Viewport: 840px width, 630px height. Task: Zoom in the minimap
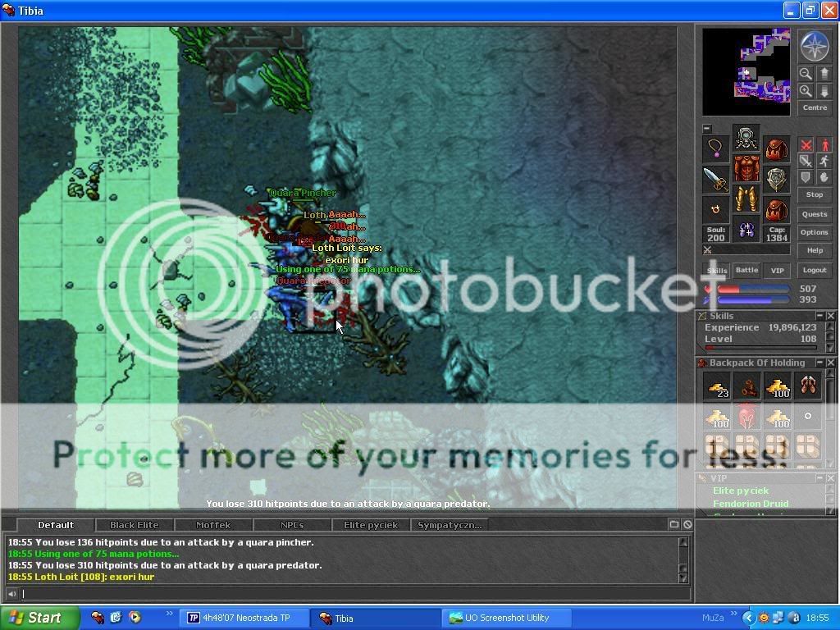click(806, 92)
